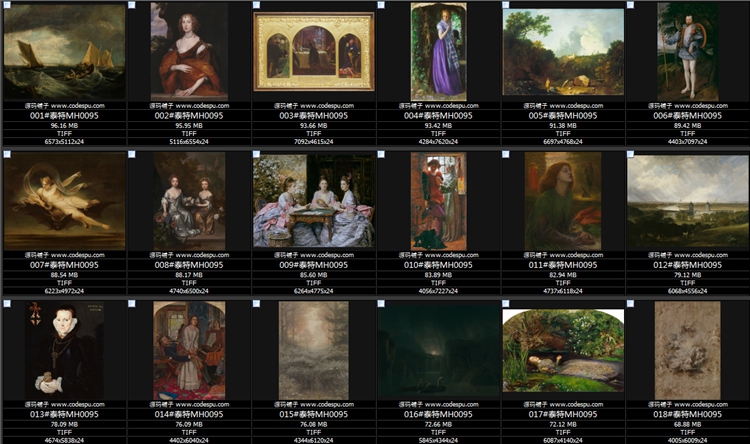Click the file name 015#泰特MH0095

(x=314, y=414)
